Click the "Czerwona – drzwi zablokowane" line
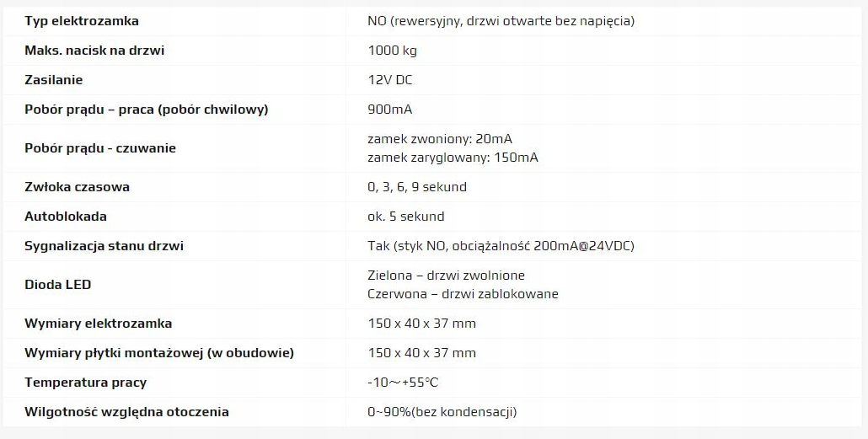The image size is (868, 439). tap(463, 294)
